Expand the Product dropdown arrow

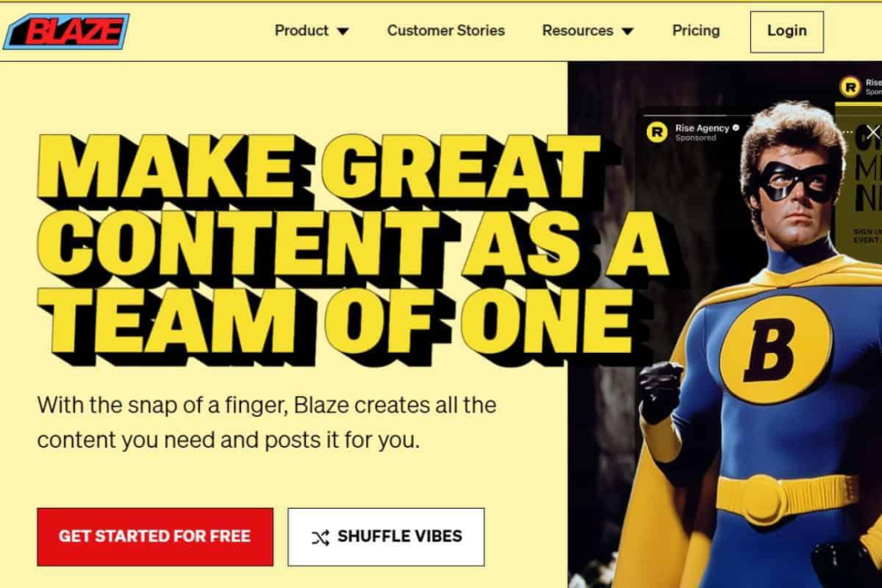click(343, 32)
